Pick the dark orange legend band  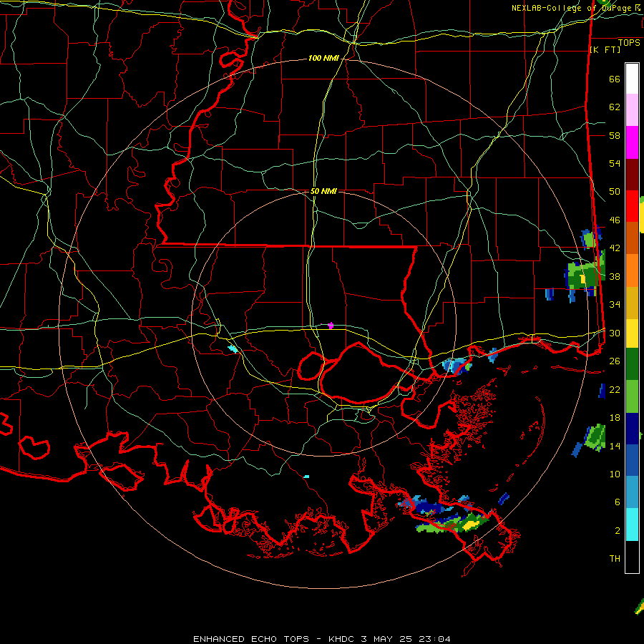click(x=632, y=238)
